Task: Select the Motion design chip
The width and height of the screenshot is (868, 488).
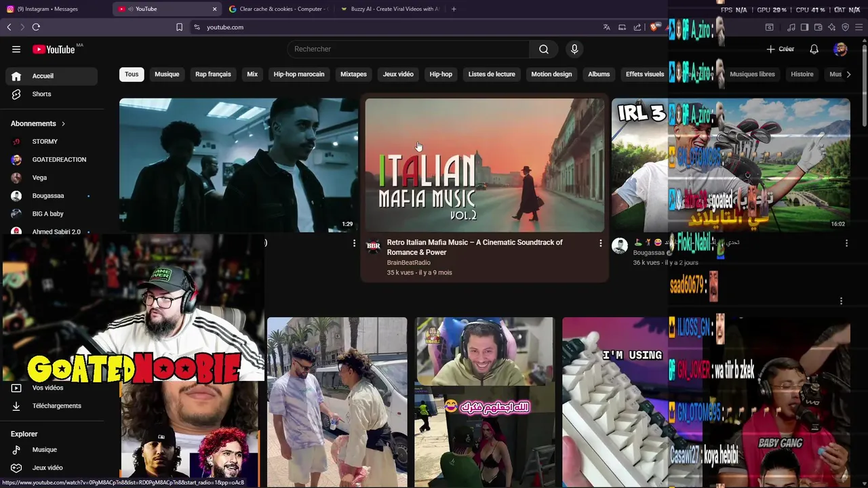Action: [x=551, y=74]
